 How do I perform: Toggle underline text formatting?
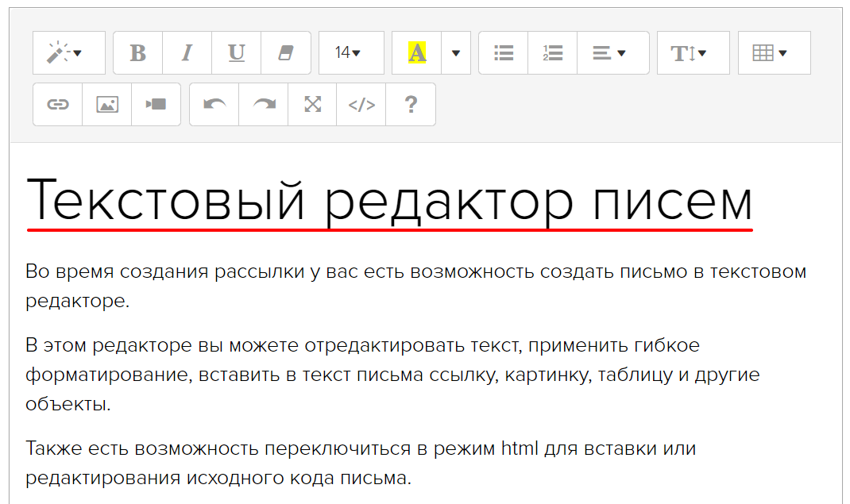[236, 53]
